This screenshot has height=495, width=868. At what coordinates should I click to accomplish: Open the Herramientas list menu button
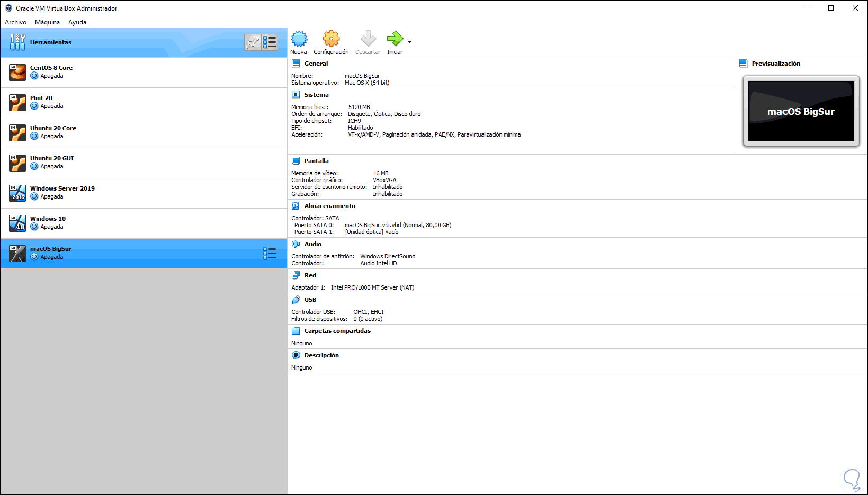coord(270,42)
